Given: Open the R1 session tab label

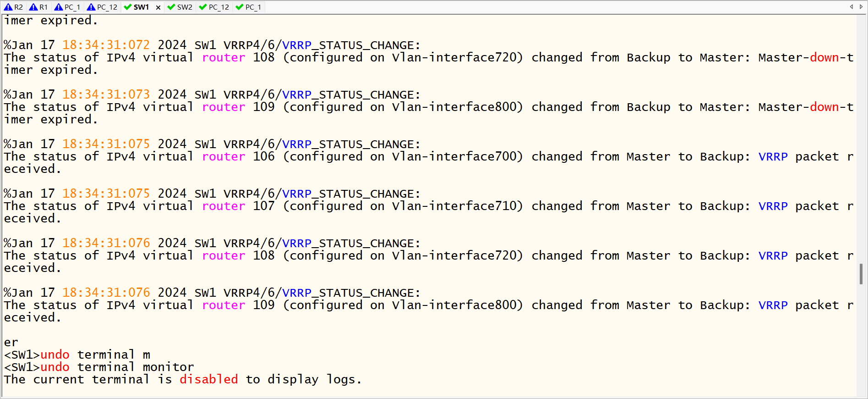Looking at the screenshot, I should tap(44, 7).
